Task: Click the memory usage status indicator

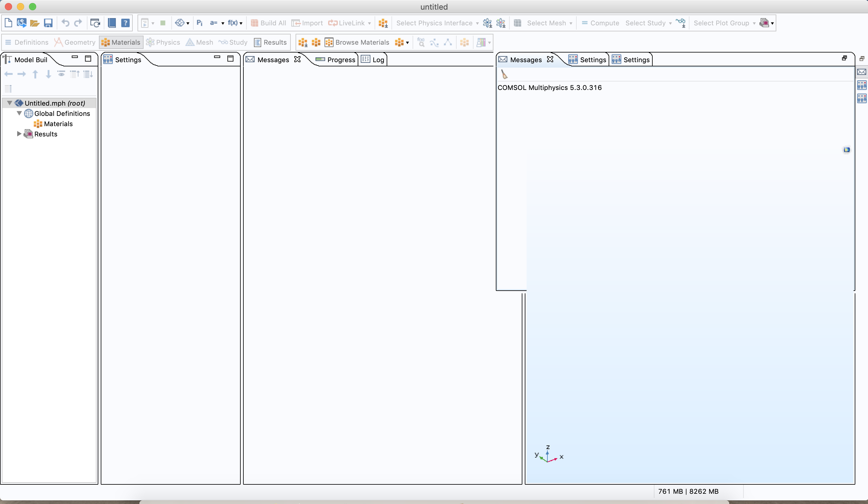Action: [688, 491]
